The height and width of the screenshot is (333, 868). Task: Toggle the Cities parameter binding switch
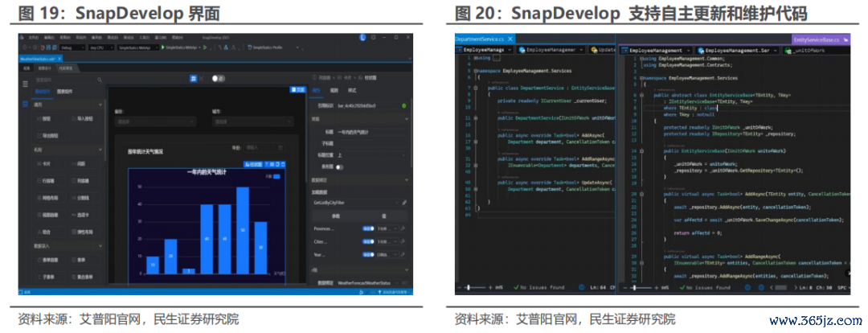tap(368, 241)
